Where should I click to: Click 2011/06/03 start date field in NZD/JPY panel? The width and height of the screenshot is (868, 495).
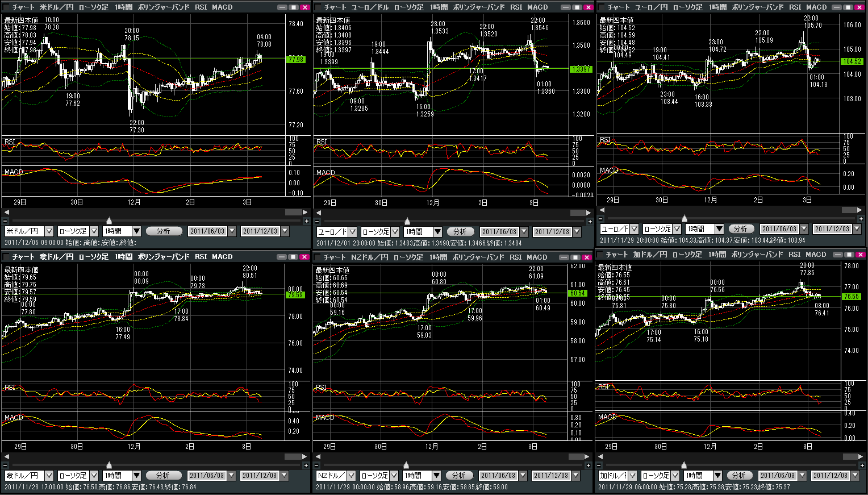pyautogui.click(x=498, y=476)
